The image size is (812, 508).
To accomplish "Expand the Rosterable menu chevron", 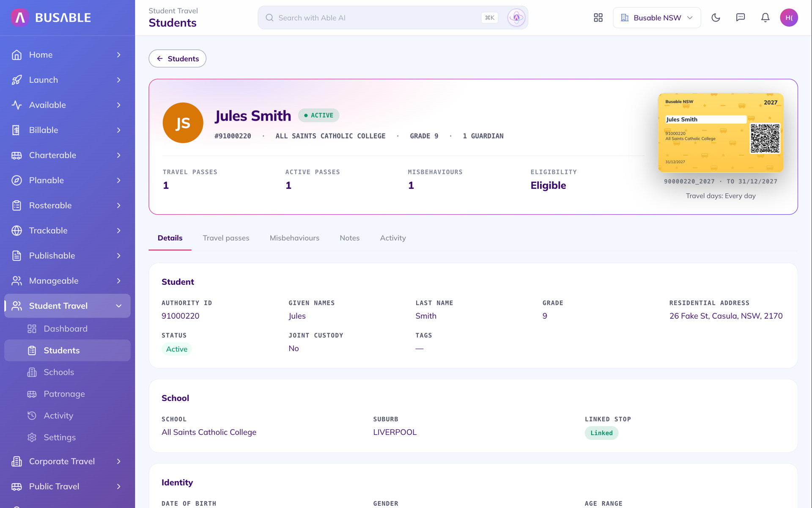I will [119, 206].
